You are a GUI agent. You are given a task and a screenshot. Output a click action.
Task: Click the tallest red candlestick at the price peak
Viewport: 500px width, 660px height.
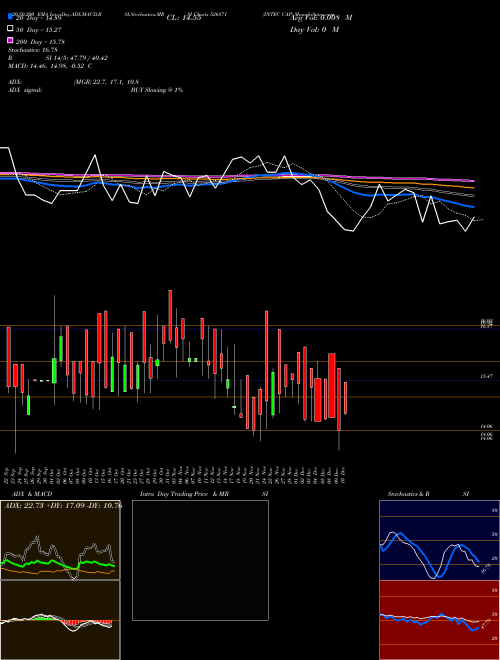pyautogui.click(x=170, y=315)
